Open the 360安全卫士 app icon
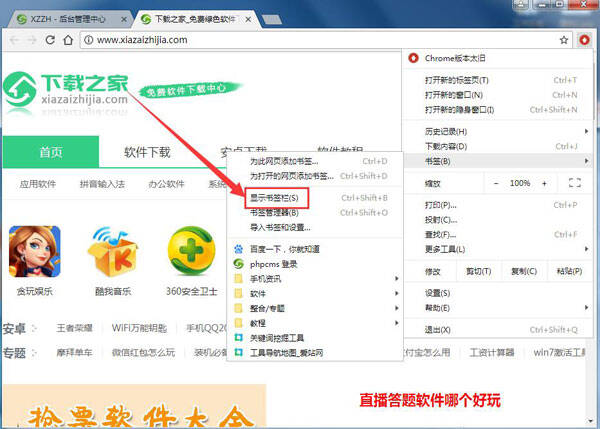This screenshot has width=600, height=429. point(191,251)
